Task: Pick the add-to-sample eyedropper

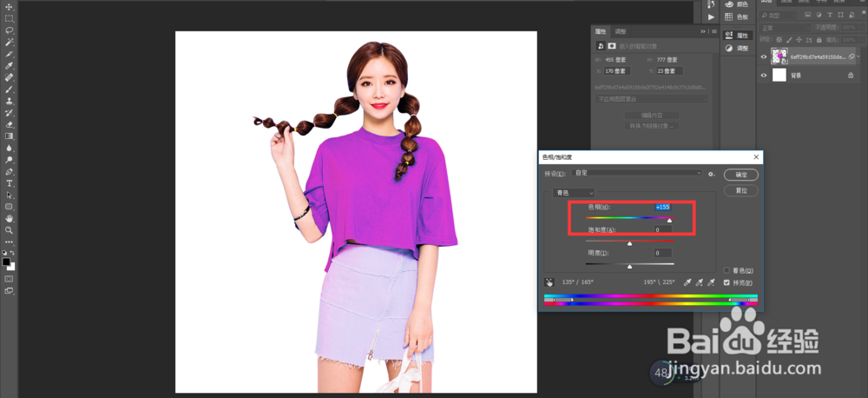Action: 700,282
